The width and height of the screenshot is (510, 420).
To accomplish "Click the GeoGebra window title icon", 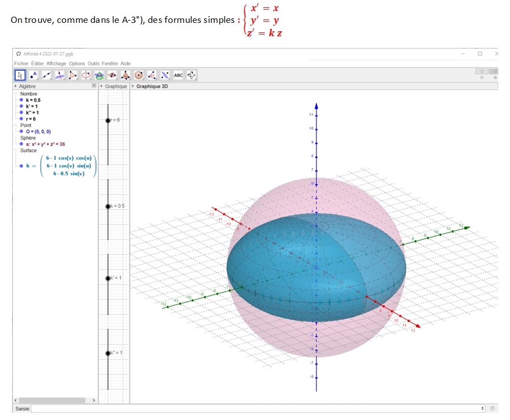I will point(18,54).
